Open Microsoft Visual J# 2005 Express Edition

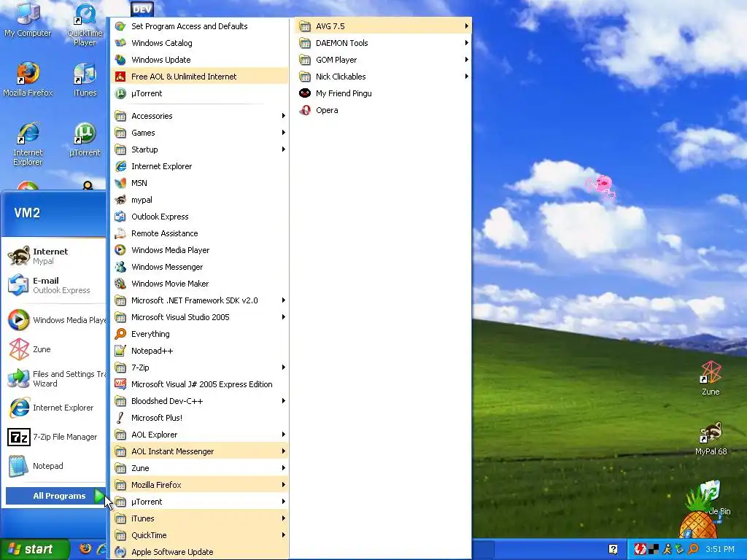point(200,384)
